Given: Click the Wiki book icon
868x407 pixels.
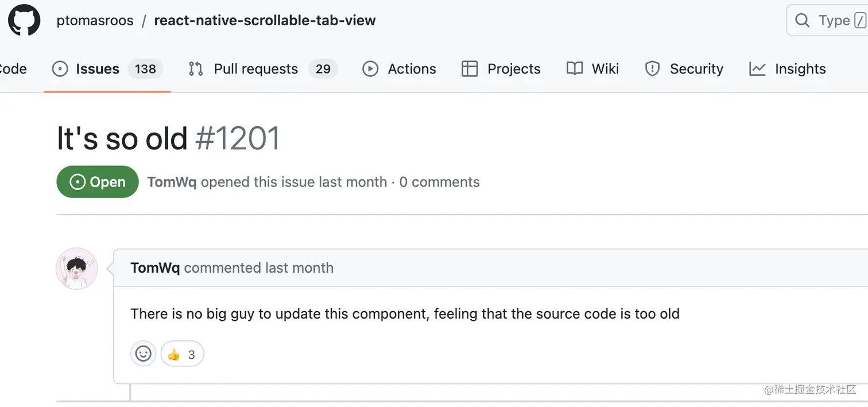Looking at the screenshot, I should (575, 69).
